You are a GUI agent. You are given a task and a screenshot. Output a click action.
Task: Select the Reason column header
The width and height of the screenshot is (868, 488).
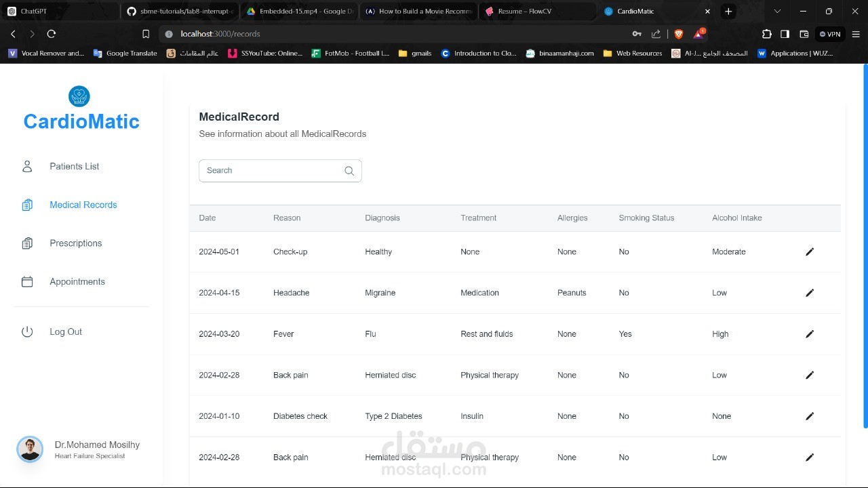[x=287, y=218]
